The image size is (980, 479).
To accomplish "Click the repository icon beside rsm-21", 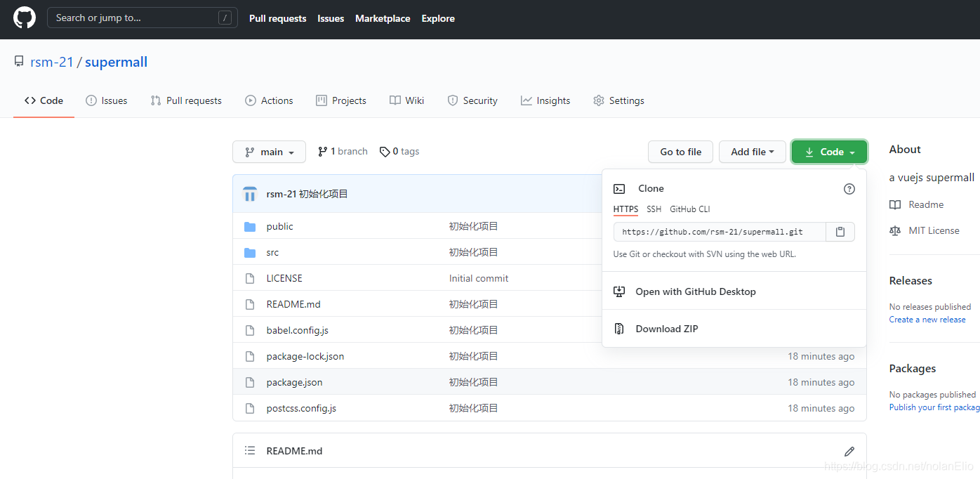I will point(19,62).
